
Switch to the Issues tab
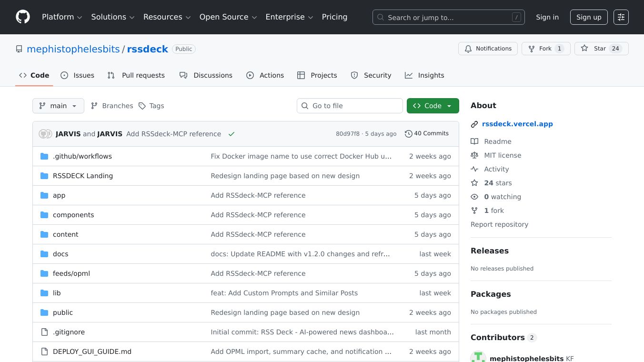point(78,75)
